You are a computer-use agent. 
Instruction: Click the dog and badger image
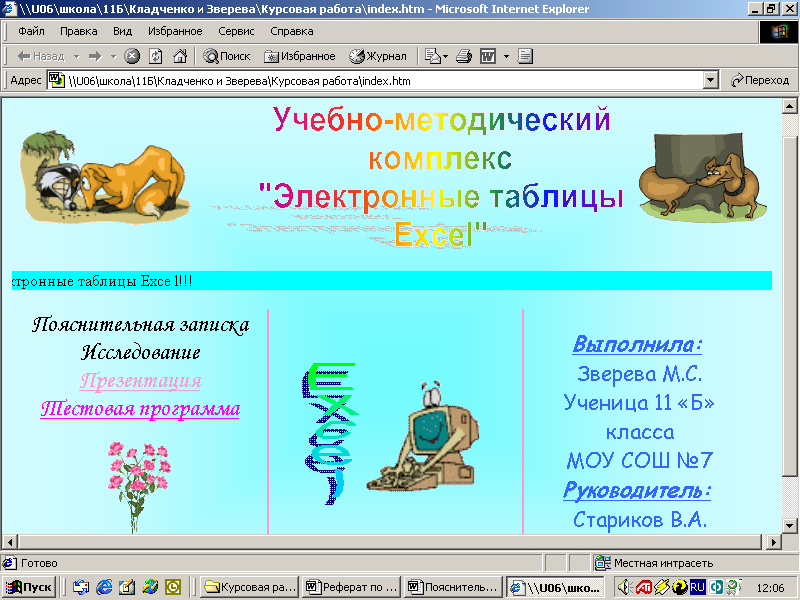pyautogui.click(x=105, y=177)
